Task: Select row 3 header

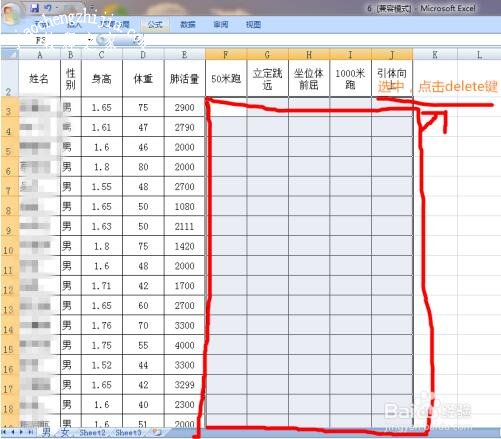Action: click(x=9, y=107)
